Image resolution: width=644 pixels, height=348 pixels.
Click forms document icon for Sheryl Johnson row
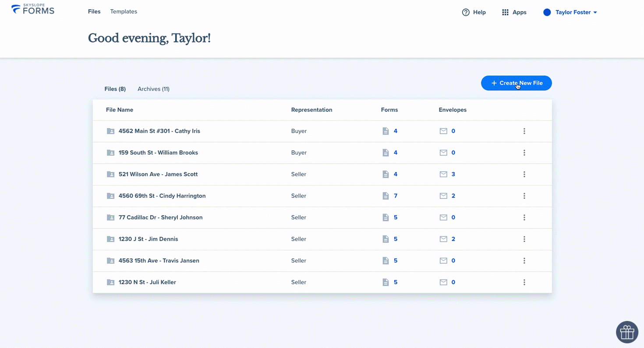(386, 218)
